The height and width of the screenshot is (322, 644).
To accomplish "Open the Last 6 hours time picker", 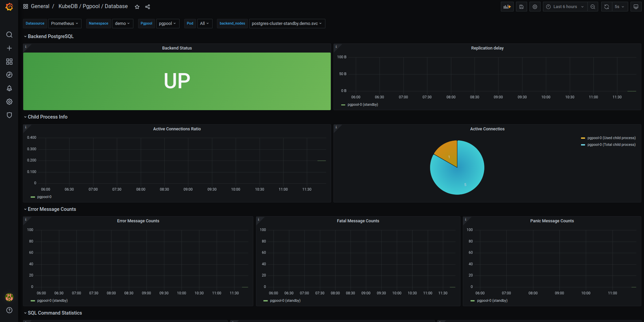I will (x=565, y=6).
